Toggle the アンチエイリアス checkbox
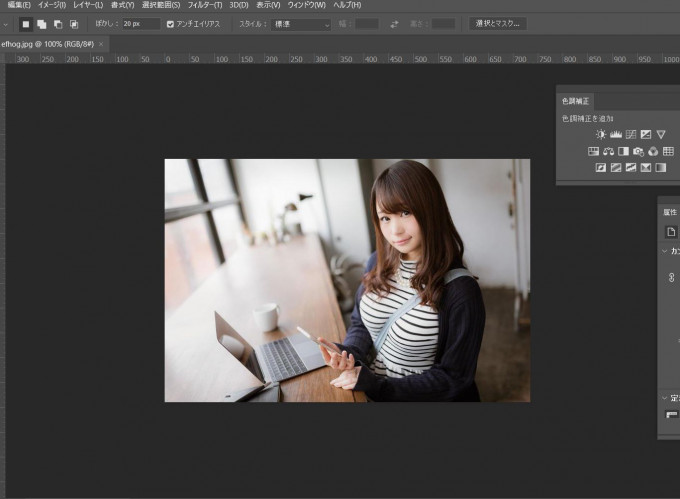 [x=171, y=24]
